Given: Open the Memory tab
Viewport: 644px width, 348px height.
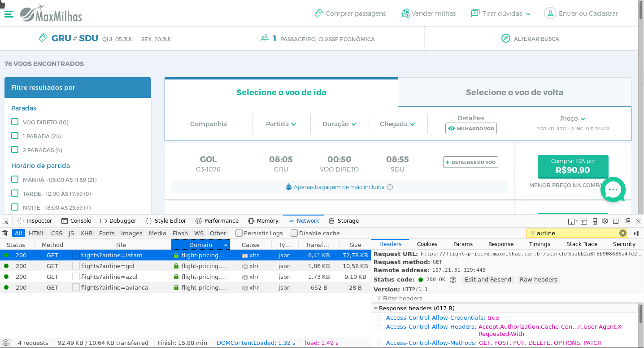Looking at the screenshot, I should (263, 221).
